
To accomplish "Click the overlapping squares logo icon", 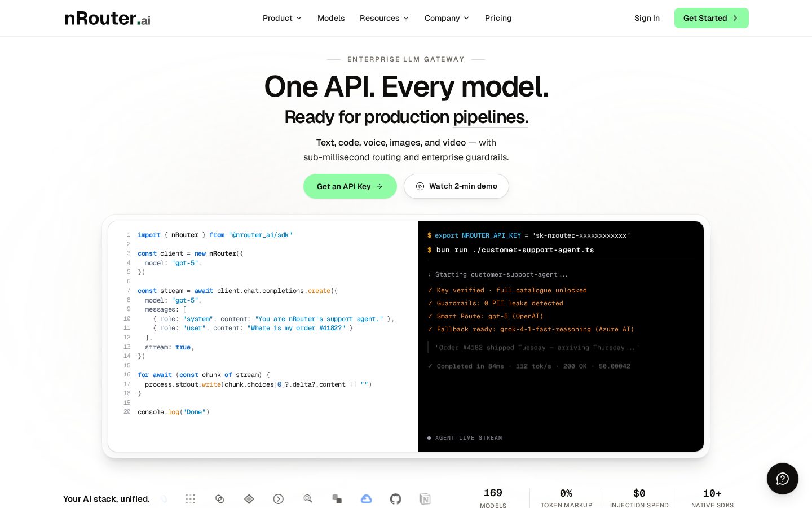I will [x=337, y=499].
